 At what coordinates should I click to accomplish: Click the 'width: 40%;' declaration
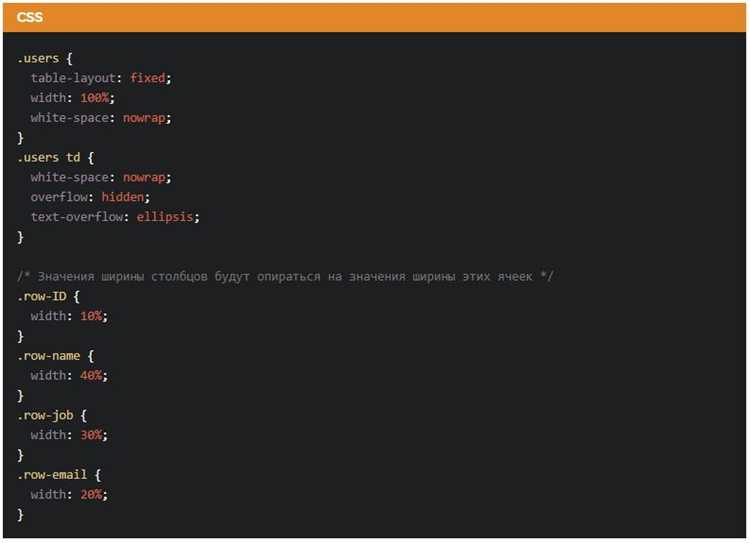click(69, 376)
